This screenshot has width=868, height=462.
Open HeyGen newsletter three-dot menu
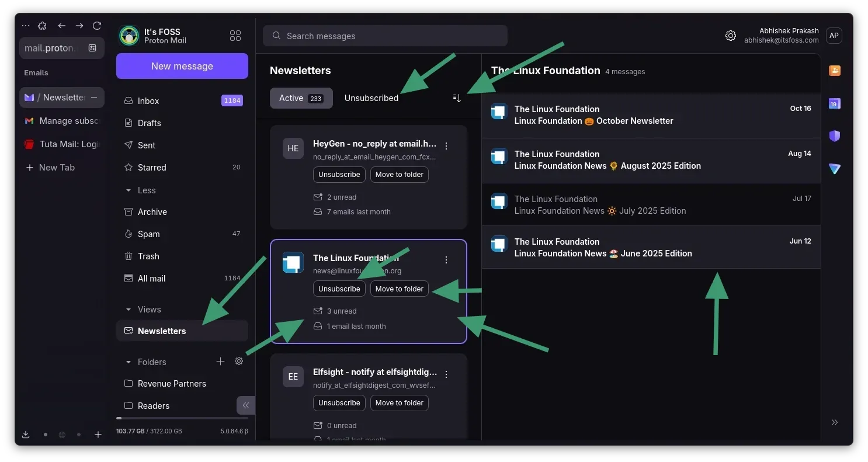click(x=446, y=146)
